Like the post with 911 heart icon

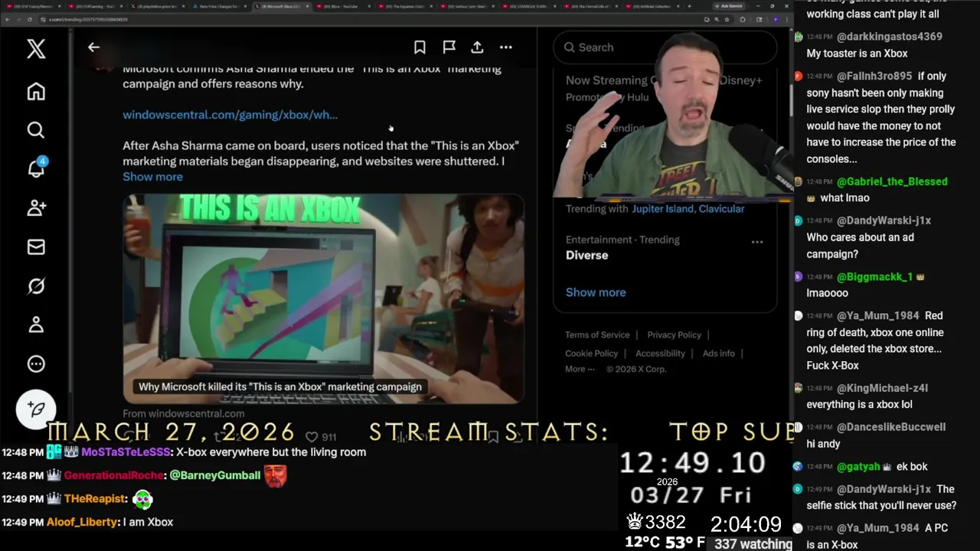point(312,437)
